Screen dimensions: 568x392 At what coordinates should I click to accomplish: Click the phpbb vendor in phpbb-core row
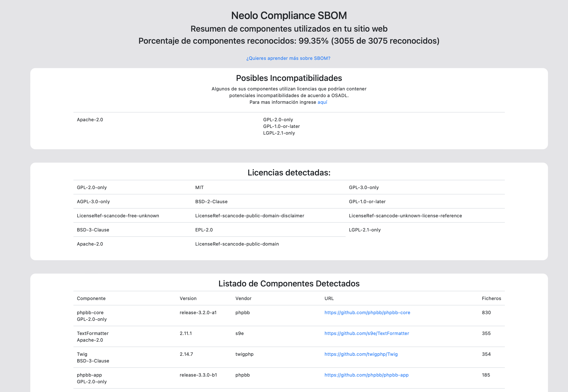coord(243,313)
